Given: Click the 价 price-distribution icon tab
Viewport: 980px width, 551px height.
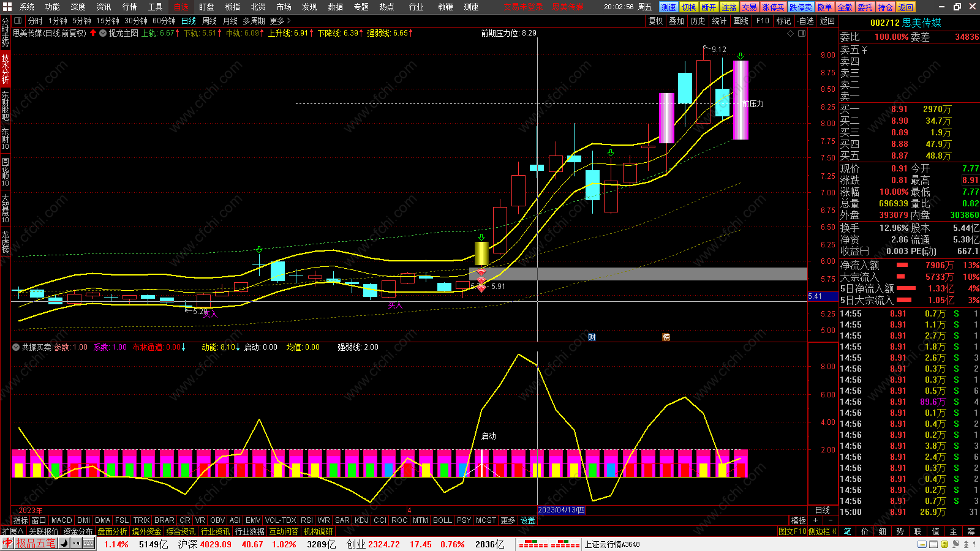Looking at the screenshot, I should click(865, 531).
